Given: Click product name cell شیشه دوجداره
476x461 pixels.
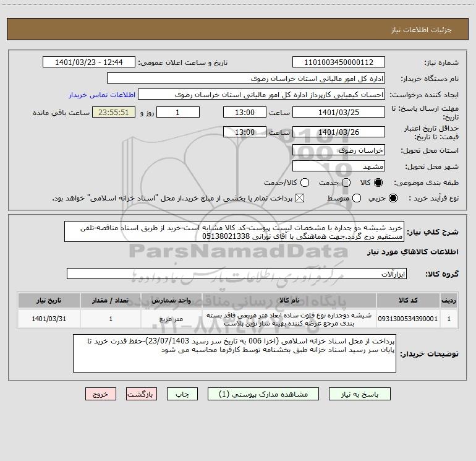Looking at the screenshot, I should (289, 319).
